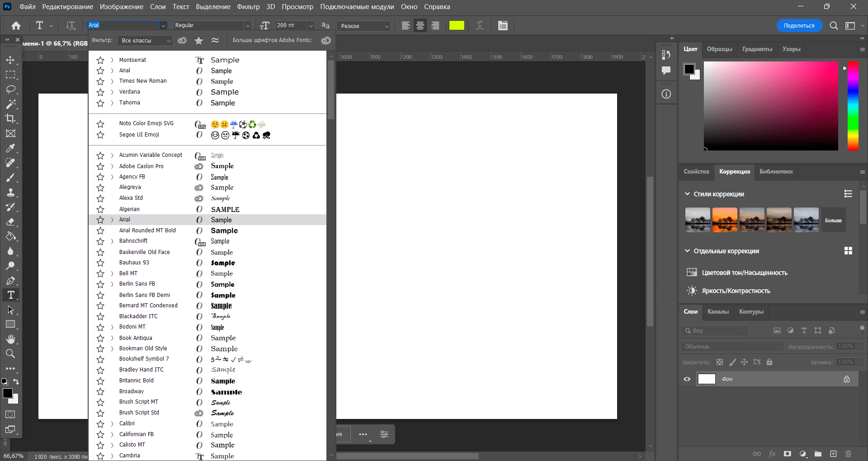Viewport: 868px width, 461px height.
Task: Toggle text orientation icon
Action: tap(71, 26)
